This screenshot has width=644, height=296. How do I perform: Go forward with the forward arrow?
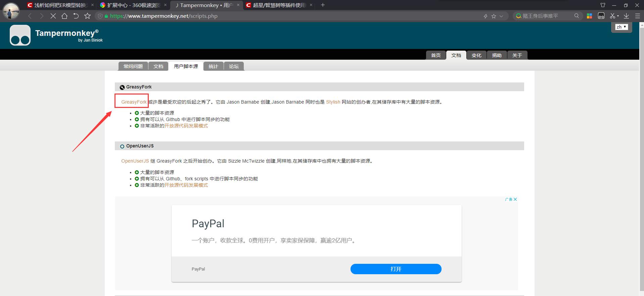[x=42, y=16]
